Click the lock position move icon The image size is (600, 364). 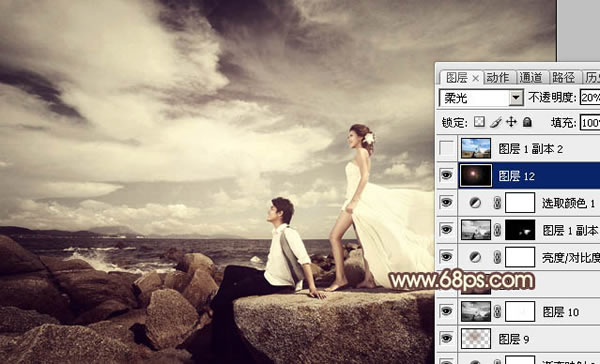click(511, 122)
